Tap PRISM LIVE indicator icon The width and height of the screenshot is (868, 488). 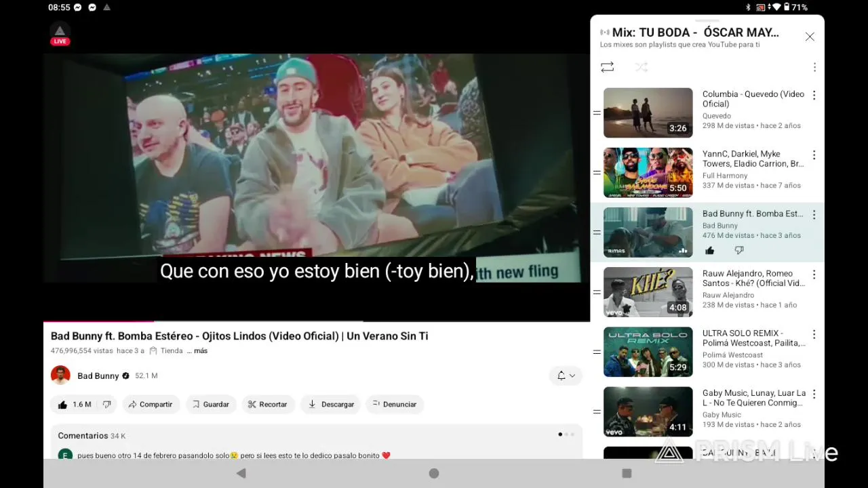click(60, 33)
